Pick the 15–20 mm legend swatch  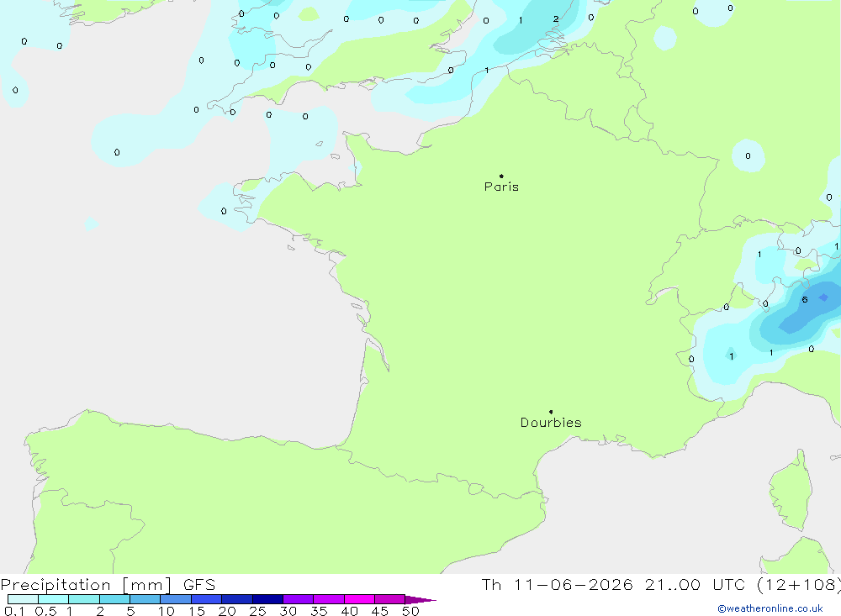point(207,599)
